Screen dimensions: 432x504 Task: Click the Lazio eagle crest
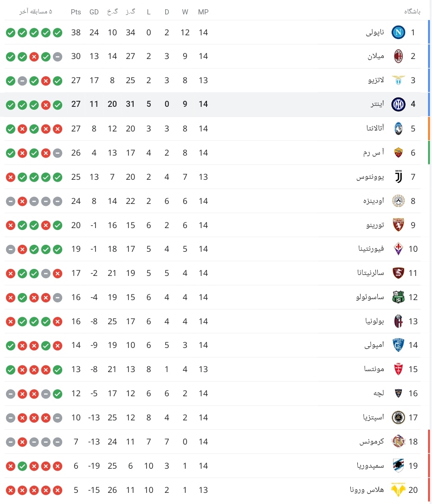(x=398, y=80)
